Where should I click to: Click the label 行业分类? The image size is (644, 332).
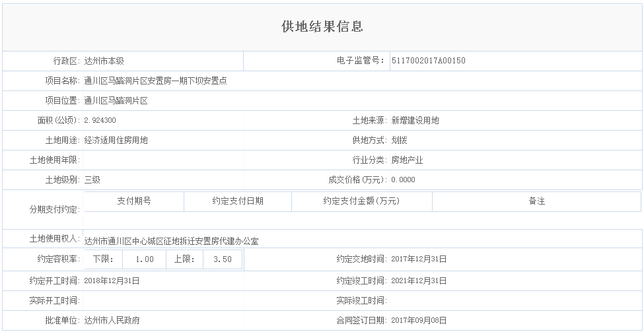pos(370,160)
